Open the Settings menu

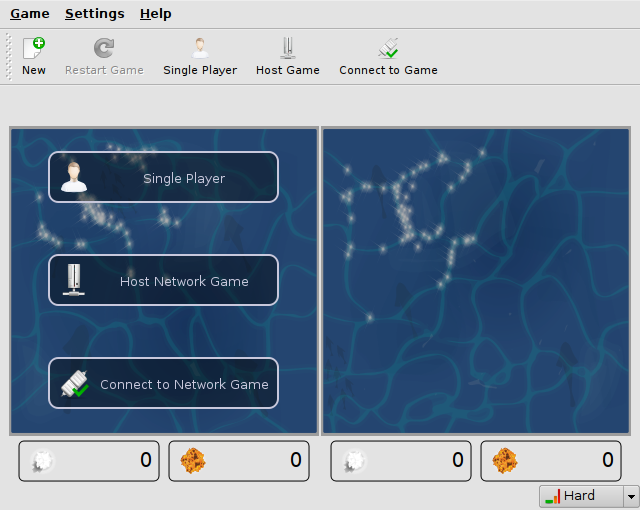click(95, 14)
